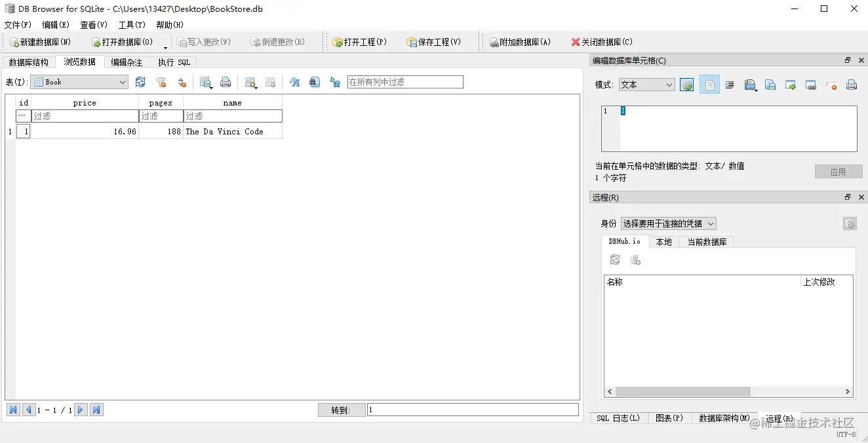Click the filter in all columns field
868x443 pixels.
[405, 82]
